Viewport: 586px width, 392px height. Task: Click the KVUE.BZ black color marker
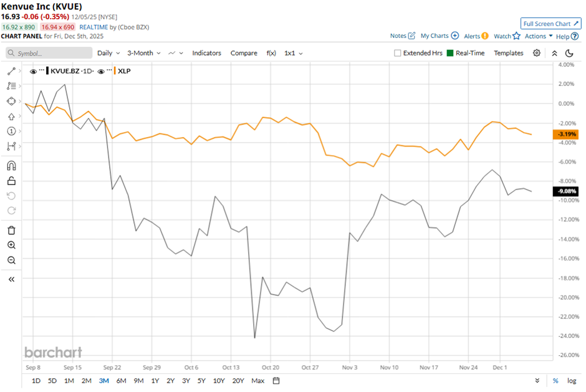click(47, 70)
